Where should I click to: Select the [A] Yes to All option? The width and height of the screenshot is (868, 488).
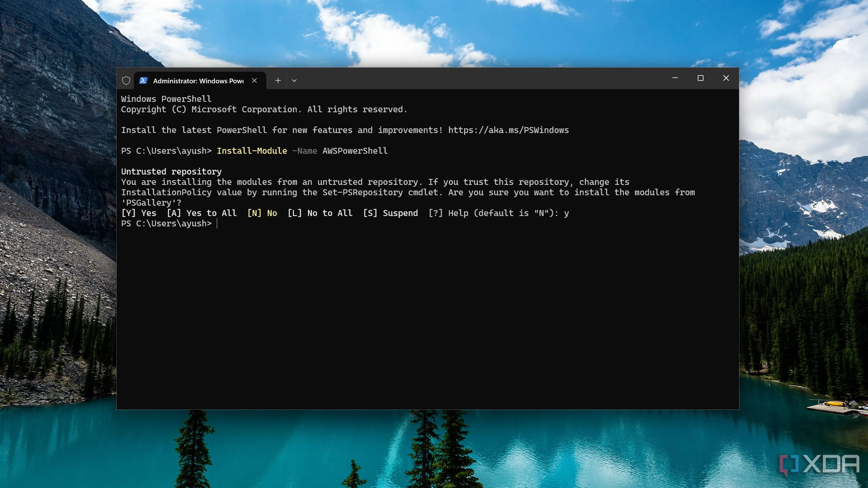click(x=201, y=213)
